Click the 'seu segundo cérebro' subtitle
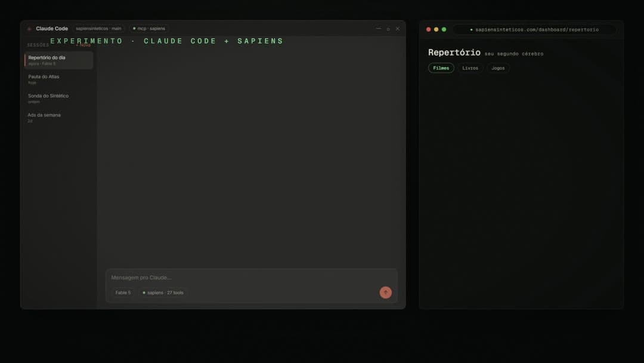Image resolution: width=644 pixels, height=363 pixels. coord(514,54)
